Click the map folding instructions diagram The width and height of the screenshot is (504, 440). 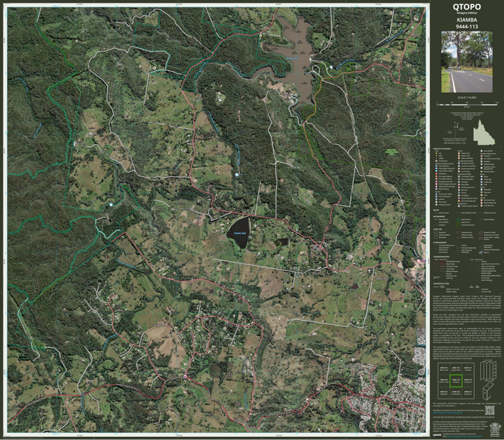(x=488, y=380)
